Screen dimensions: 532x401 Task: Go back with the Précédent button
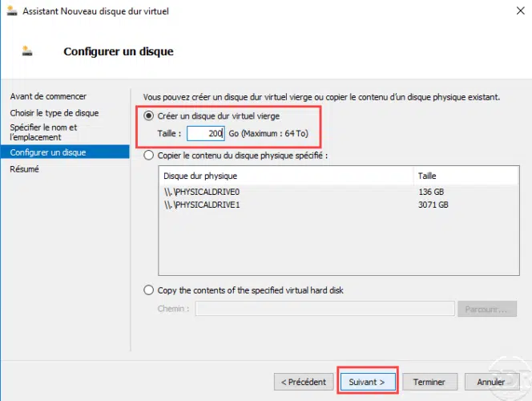tap(304, 382)
